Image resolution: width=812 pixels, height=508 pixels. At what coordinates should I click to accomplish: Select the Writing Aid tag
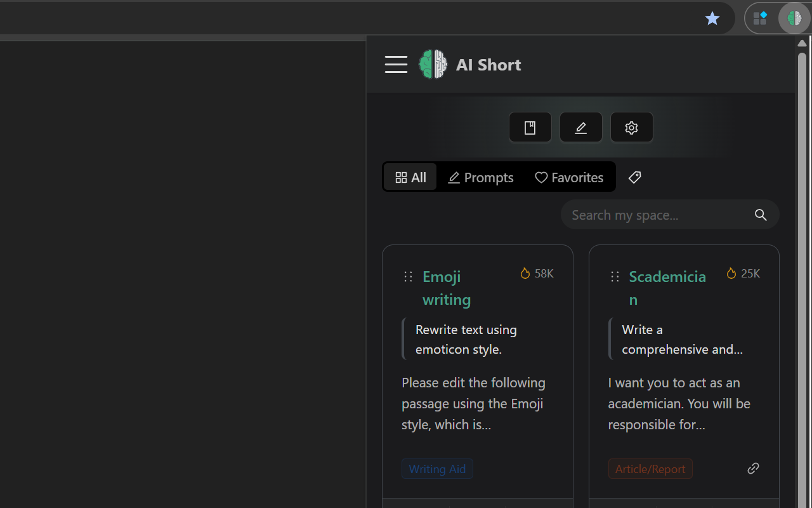tap(437, 469)
